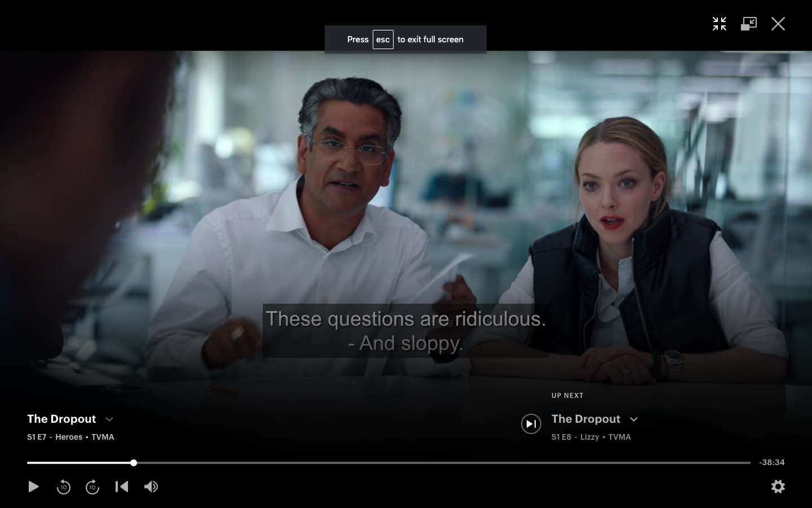The height and width of the screenshot is (508, 812).
Task: Play the next episode Lizzy
Action: tap(531, 424)
